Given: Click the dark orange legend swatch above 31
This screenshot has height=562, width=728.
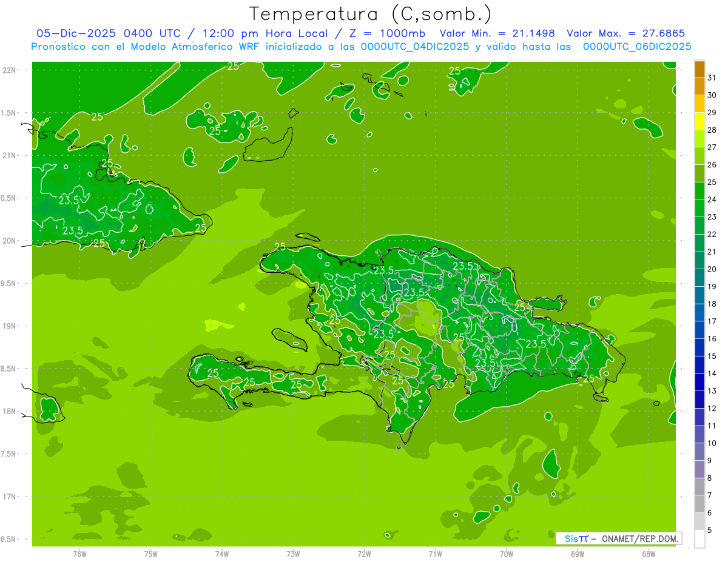Looking at the screenshot, I should pos(699,69).
